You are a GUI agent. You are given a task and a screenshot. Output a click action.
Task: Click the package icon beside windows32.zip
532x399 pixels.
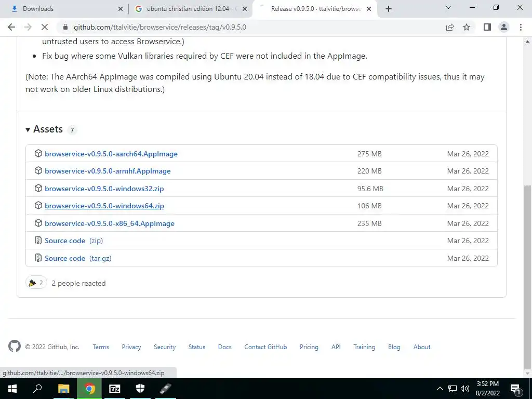click(38, 188)
